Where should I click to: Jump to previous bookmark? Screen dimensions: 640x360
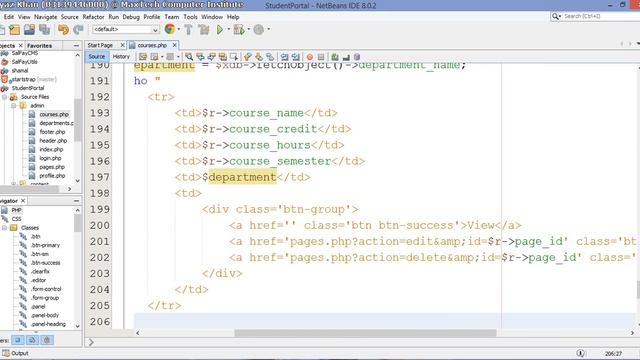click(x=248, y=57)
